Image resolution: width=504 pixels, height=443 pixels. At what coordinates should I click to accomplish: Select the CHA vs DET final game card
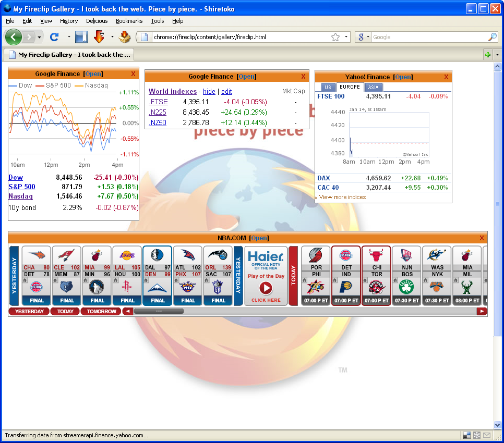(x=36, y=275)
